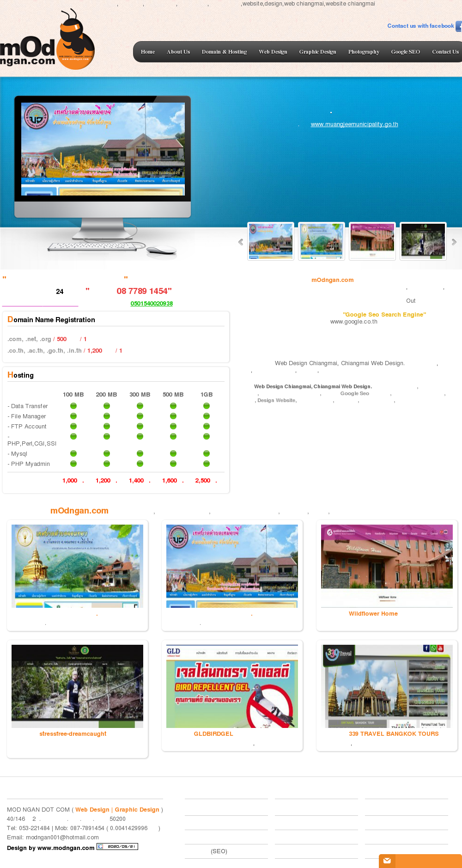The height and width of the screenshot is (868, 462).
Task: Click the footer (SEO) link
Action: pyautogui.click(x=219, y=851)
